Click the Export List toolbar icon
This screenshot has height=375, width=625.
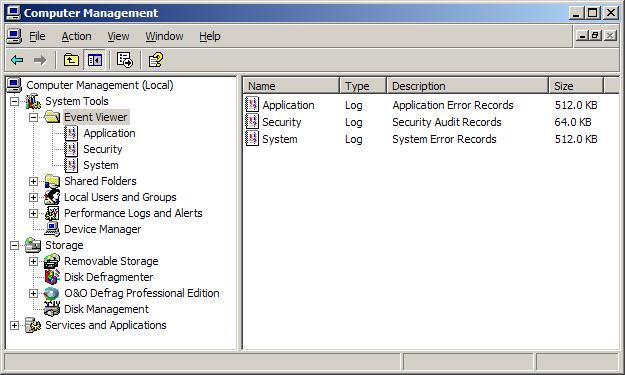click(x=125, y=60)
